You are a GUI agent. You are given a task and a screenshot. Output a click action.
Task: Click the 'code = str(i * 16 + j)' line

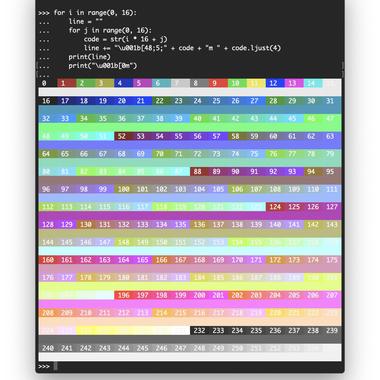click(x=126, y=39)
